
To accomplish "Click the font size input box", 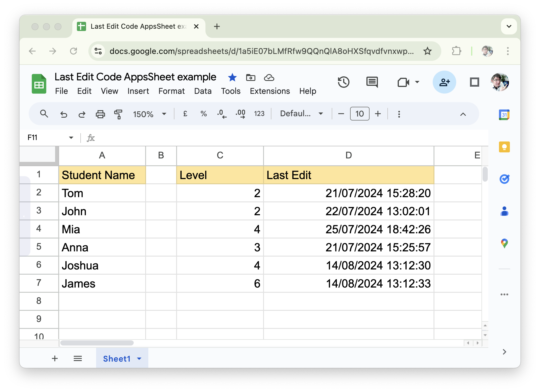I will 360,114.
